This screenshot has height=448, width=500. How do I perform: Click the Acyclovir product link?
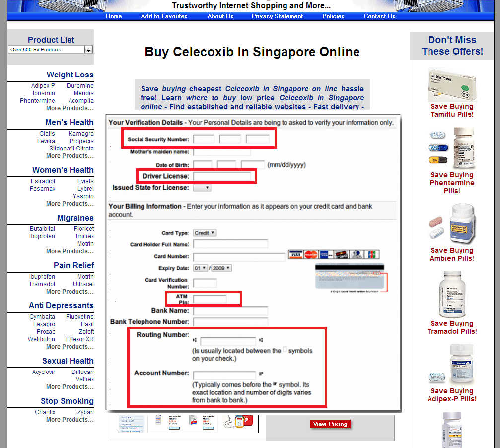point(44,372)
